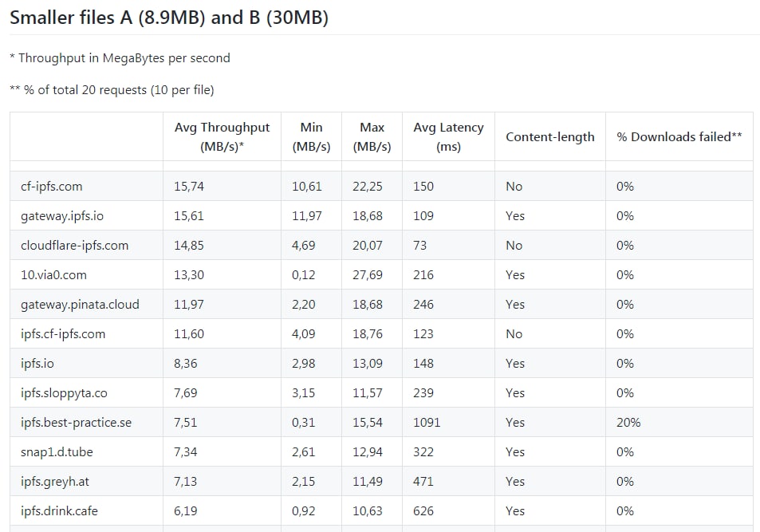This screenshot has height=532, width=760.
Task: Click the heading 'Smaller files A (8.9MB) and B (30MB)'
Action: pyautogui.click(x=169, y=18)
